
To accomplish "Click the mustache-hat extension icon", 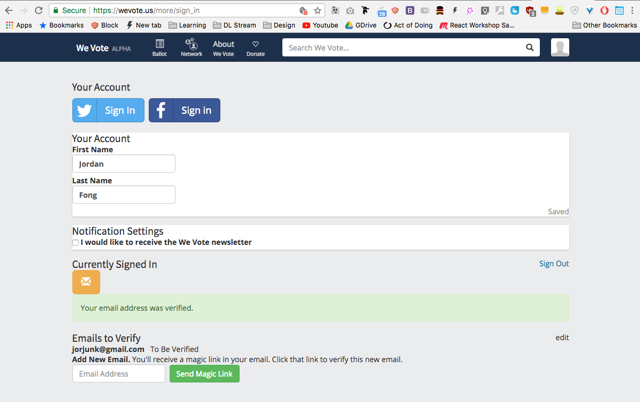I will click(440, 11).
